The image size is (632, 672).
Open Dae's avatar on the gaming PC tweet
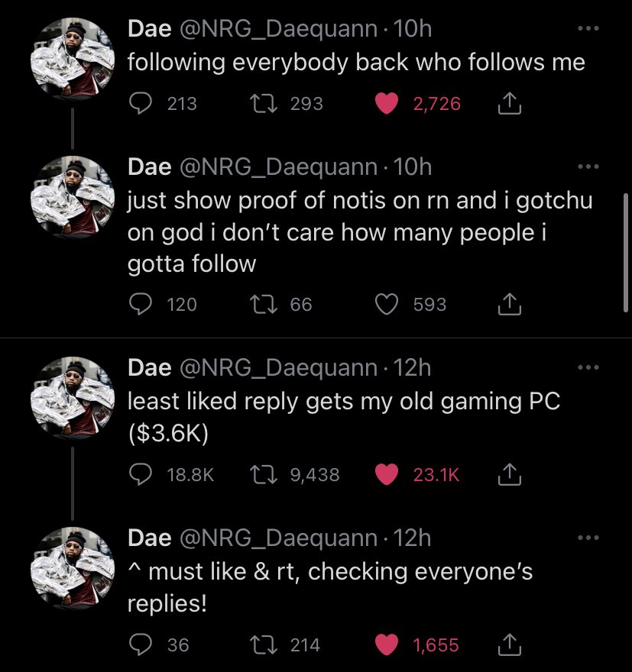click(x=72, y=398)
